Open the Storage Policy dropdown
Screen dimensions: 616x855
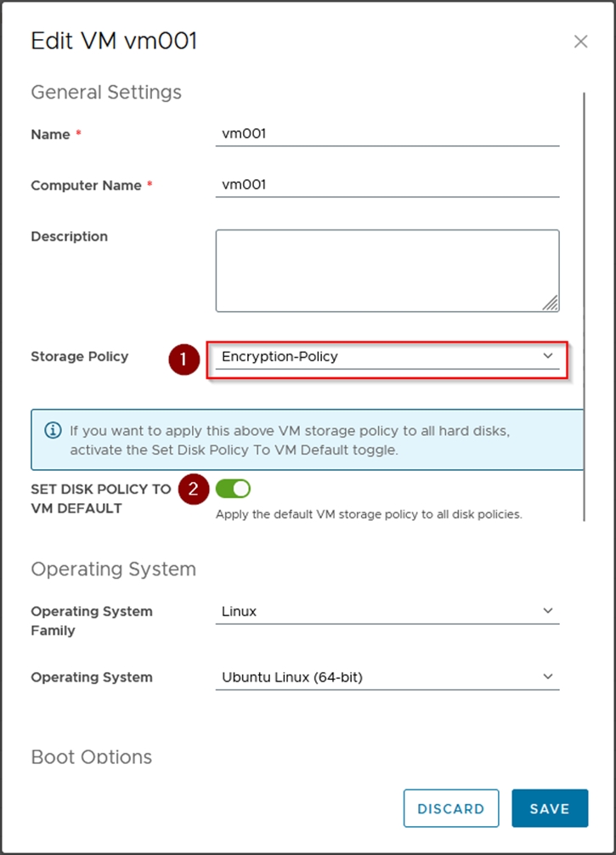(387, 357)
